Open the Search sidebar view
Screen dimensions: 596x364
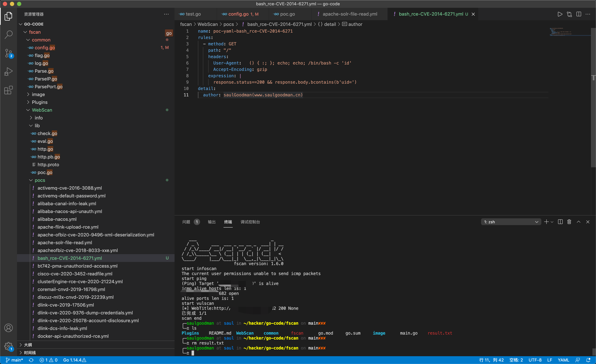click(9, 35)
